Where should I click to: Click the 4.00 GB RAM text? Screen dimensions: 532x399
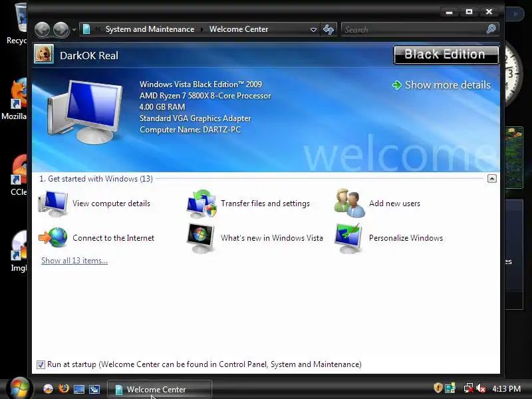162,107
